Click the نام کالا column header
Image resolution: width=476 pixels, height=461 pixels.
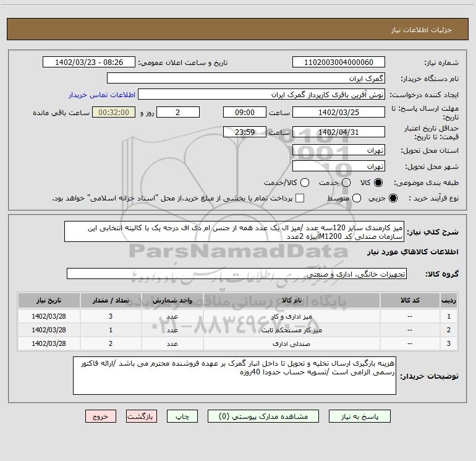[x=291, y=300]
